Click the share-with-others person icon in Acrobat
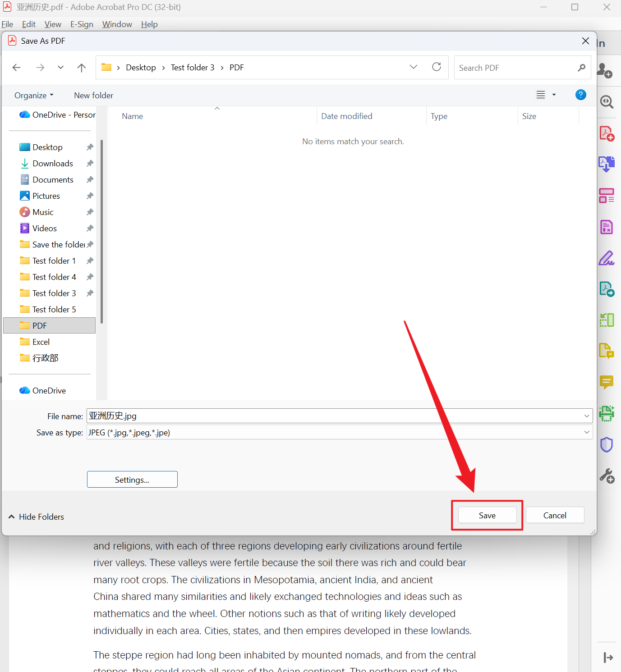 [605, 70]
